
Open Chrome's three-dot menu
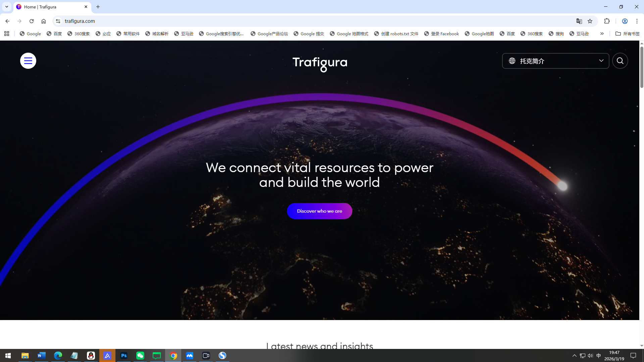(637, 21)
